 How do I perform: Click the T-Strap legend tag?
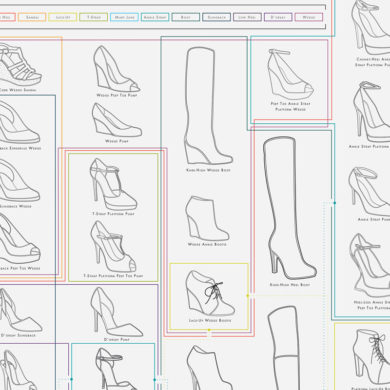pos(93,17)
